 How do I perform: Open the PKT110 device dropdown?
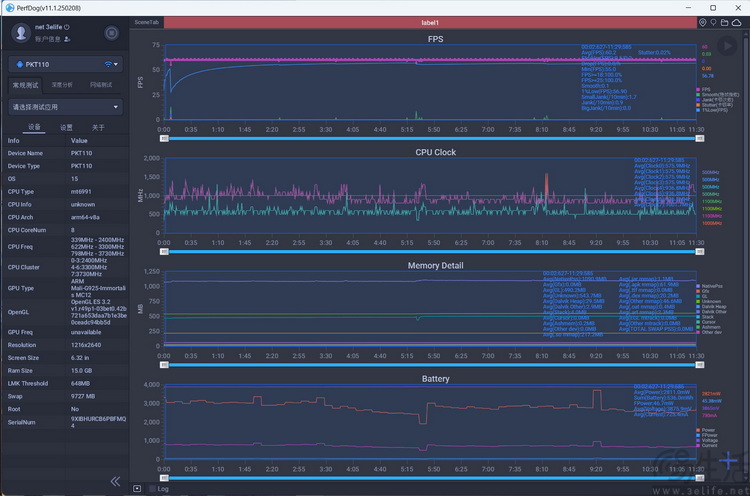tap(65, 64)
